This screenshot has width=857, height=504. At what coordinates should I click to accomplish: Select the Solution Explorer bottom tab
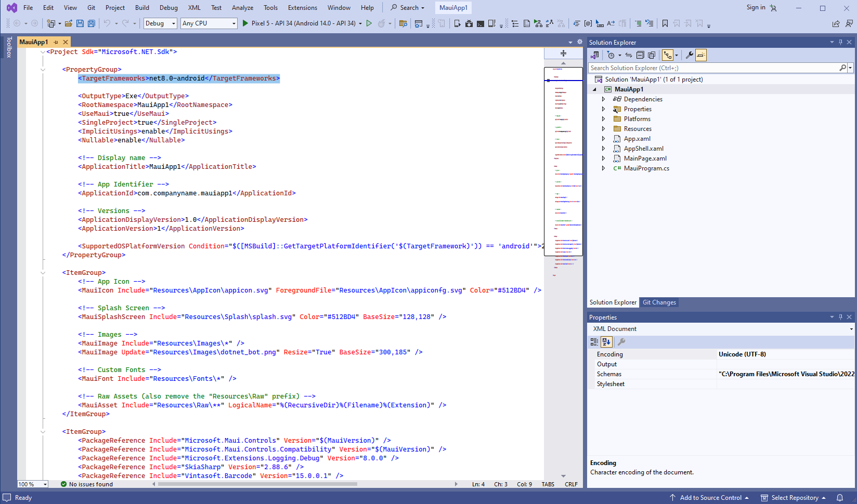(x=613, y=302)
